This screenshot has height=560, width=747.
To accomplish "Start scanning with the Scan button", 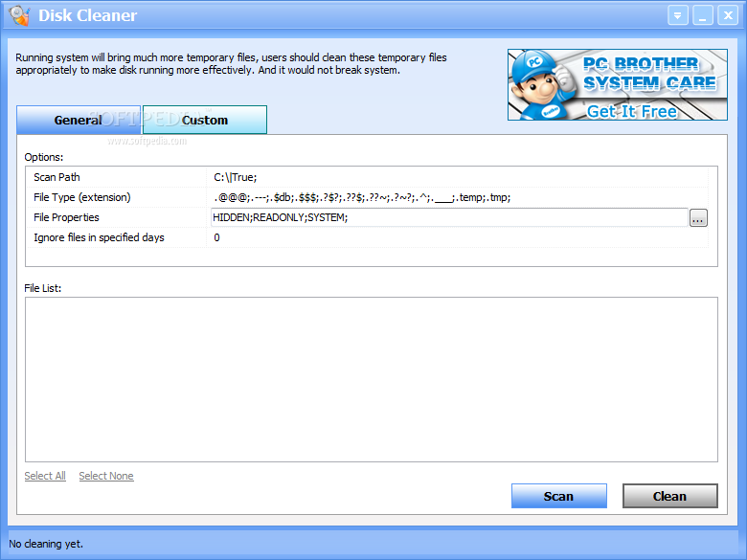I will tap(559, 496).
